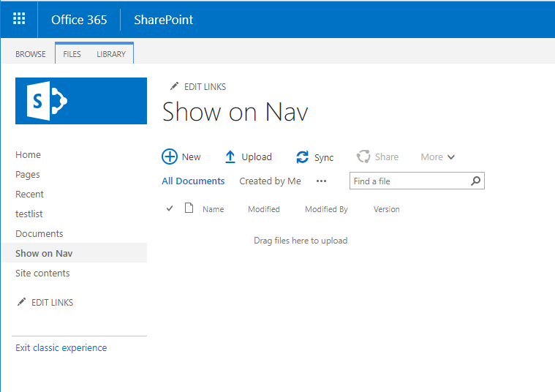
Task: Exit classic experience link
Action: coord(61,348)
